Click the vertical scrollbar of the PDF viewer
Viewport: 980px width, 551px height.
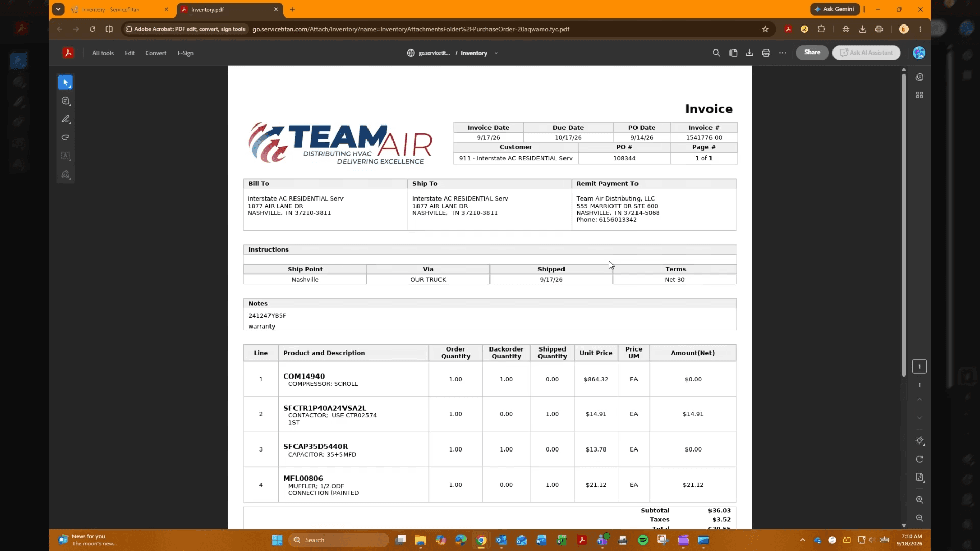(904, 224)
